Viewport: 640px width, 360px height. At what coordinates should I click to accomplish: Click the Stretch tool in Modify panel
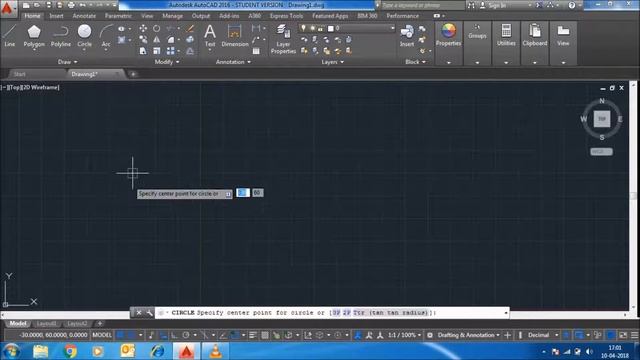[143, 51]
